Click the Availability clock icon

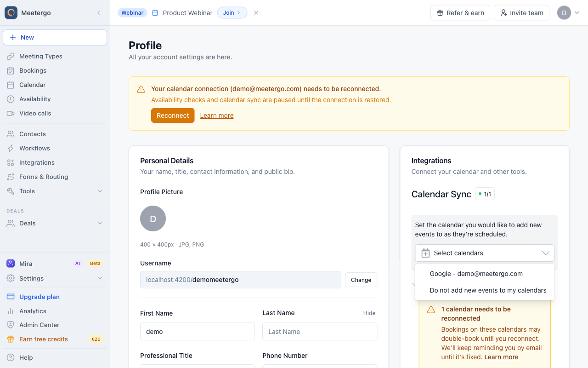(x=11, y=99)
